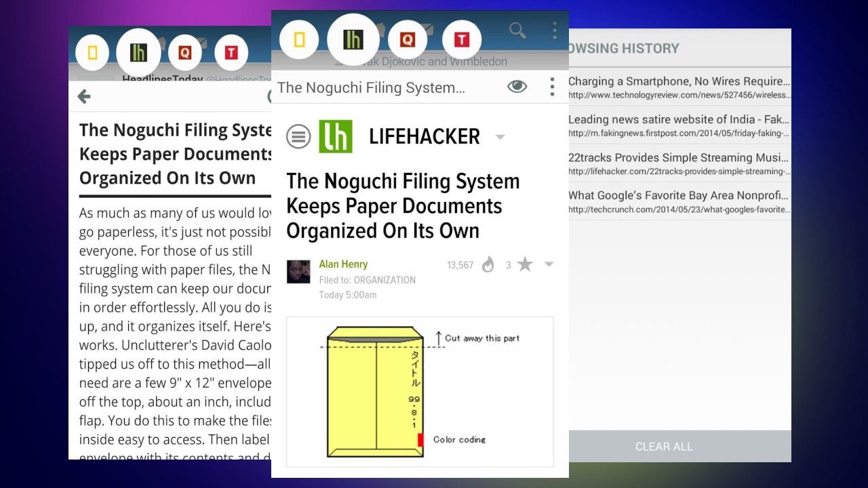Select the Browsing History header
Viewport: 868px width, 488px height.
[624, 48]
